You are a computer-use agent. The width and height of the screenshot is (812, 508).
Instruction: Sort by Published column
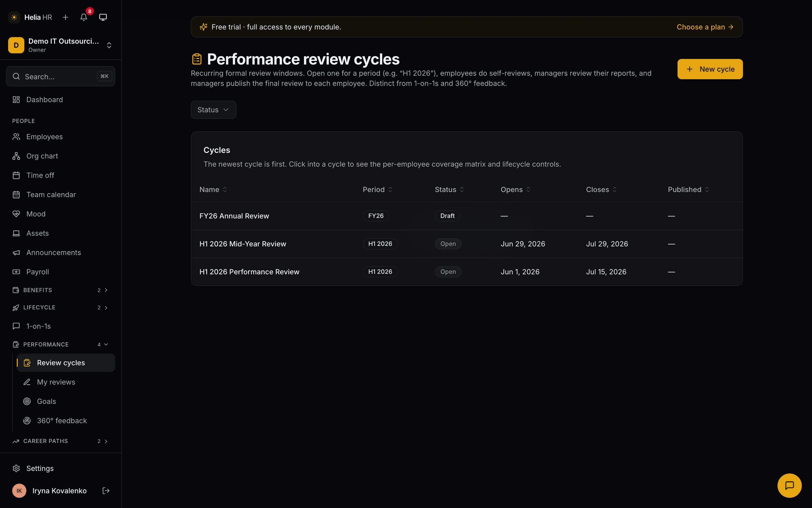(688, 189)
